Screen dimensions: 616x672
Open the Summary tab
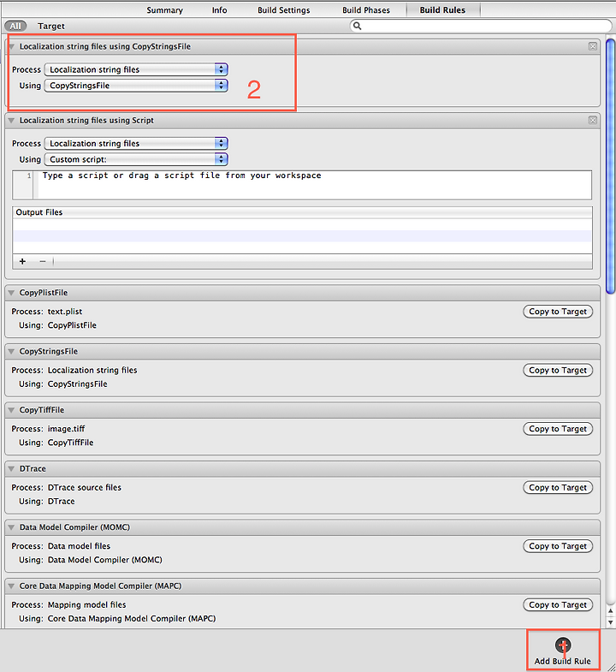point(164,10)
